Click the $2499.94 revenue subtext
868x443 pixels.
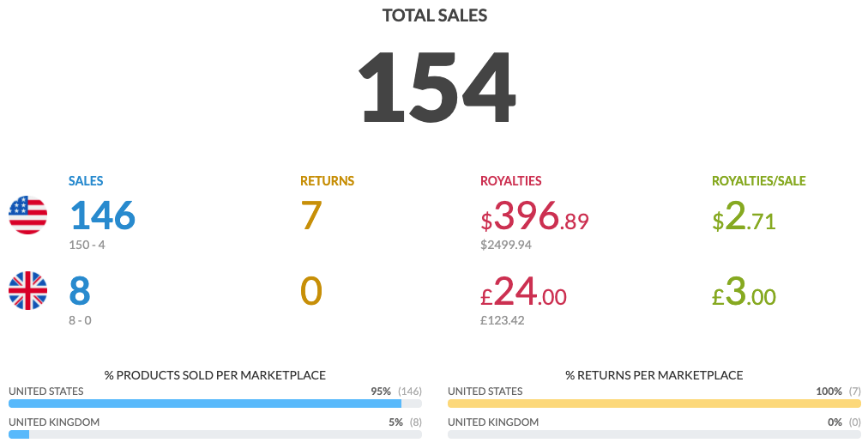(x=506, y=245)
